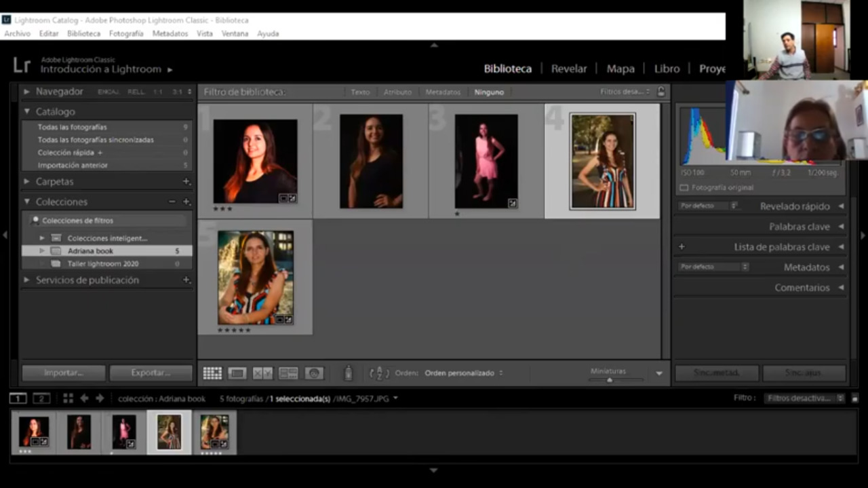
Task: Toggle sort direction A-Z icon
Action: (379, 373)
